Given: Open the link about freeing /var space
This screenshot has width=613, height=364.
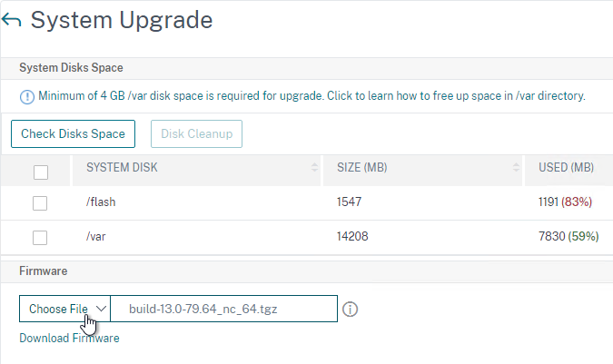Looking at the screenshot, I should pos(456,96).
